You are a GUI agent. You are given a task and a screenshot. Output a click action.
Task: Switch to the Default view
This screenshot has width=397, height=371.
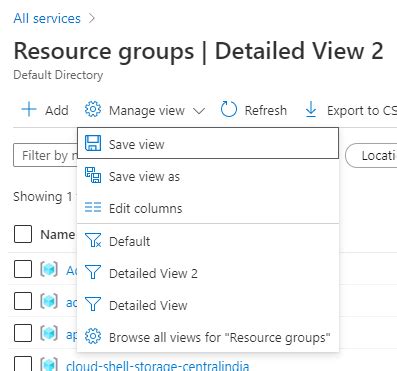208,240
